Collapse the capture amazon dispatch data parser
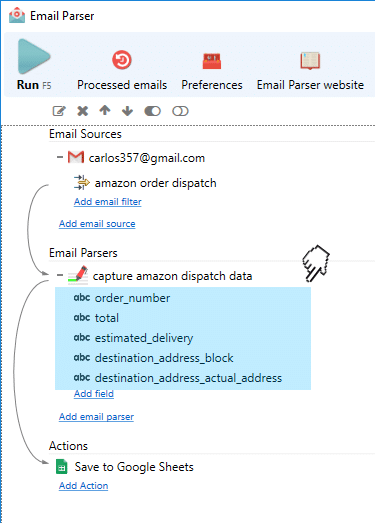 pyautogui.click(x=60, y=276)
